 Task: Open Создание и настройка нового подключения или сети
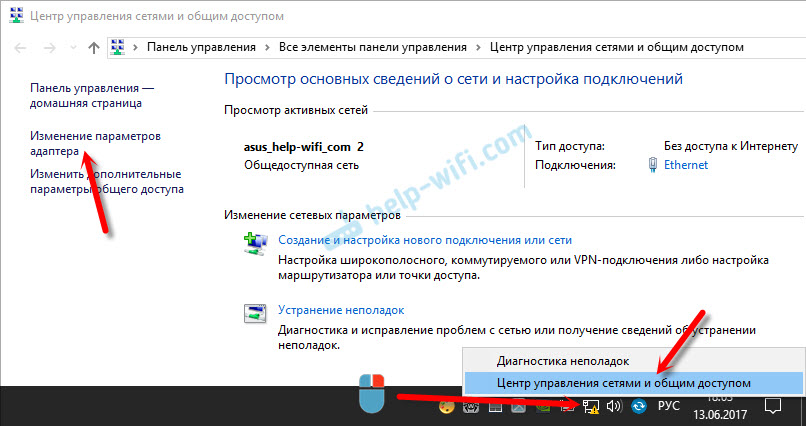point(425,240)
